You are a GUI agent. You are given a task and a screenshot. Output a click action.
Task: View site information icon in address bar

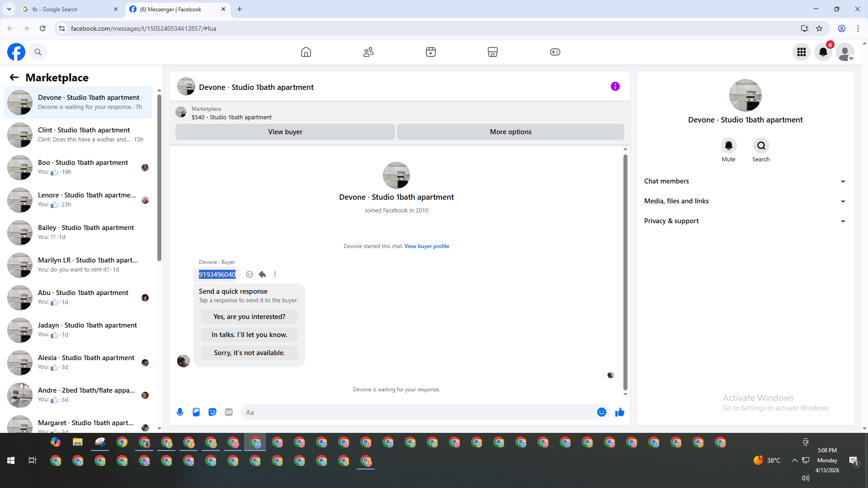[62, 28]
